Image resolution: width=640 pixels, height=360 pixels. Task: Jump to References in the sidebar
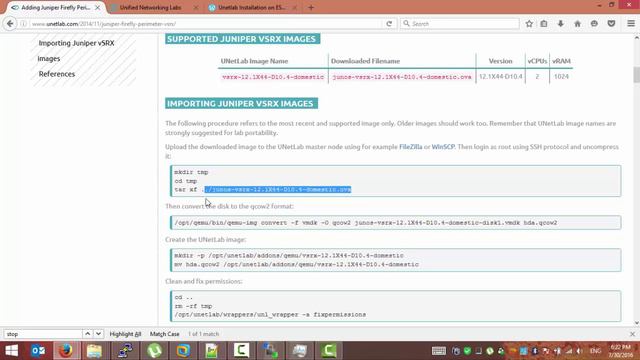(57, 74)
